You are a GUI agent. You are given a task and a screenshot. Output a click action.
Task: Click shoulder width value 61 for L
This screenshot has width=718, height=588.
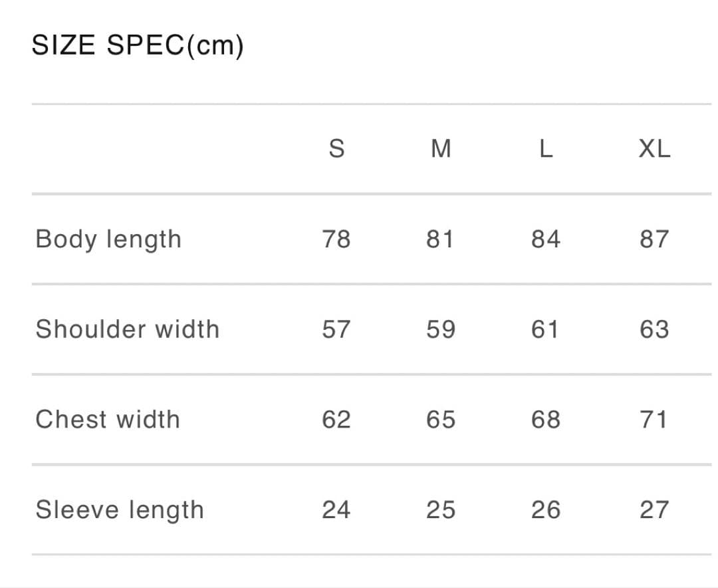(x=545, y=329)
